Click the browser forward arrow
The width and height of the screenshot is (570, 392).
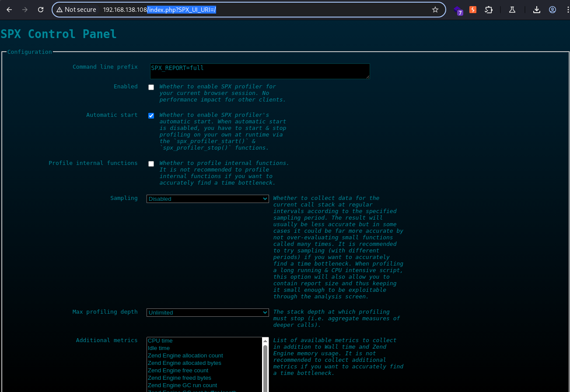pyautogui.click(x=25, y=10)
